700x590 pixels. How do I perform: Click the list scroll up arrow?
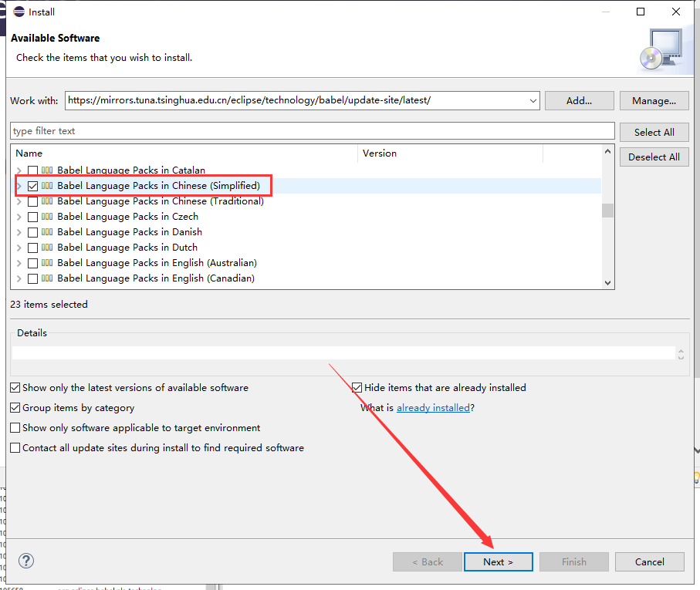point(607,152)
